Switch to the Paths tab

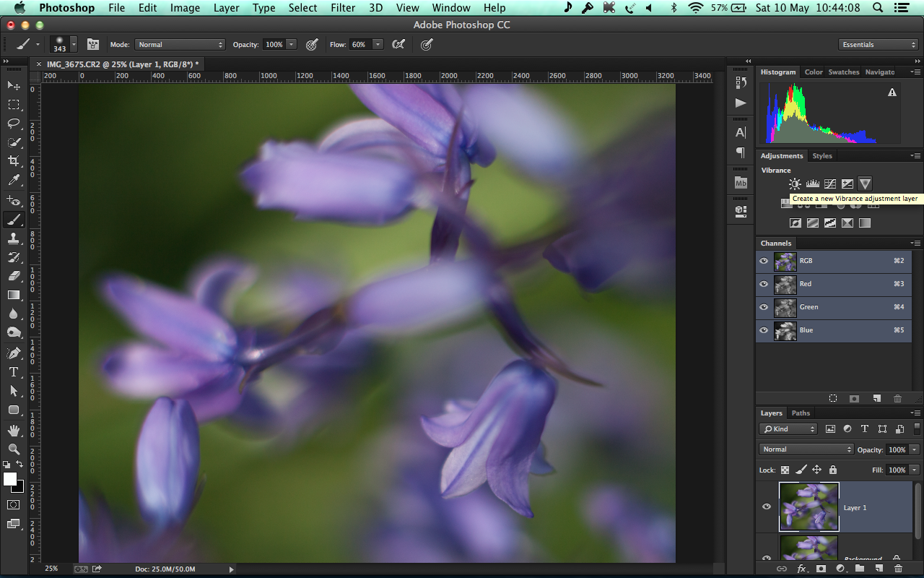point(801,413)
